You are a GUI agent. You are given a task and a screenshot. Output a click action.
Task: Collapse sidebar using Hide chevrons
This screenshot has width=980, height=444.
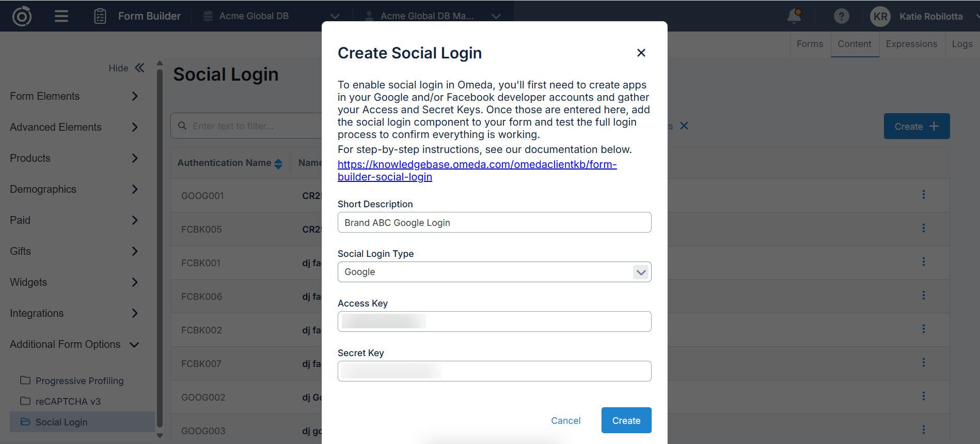tap(139, 68)
